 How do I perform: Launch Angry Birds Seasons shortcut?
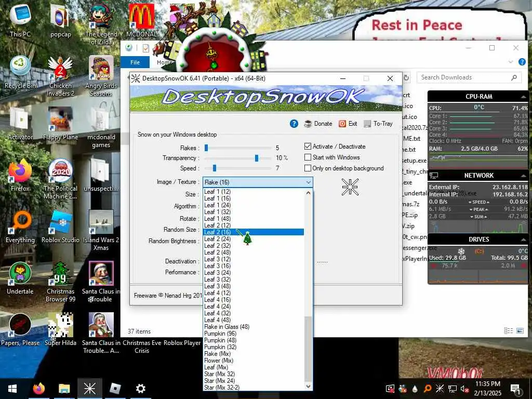101,76
